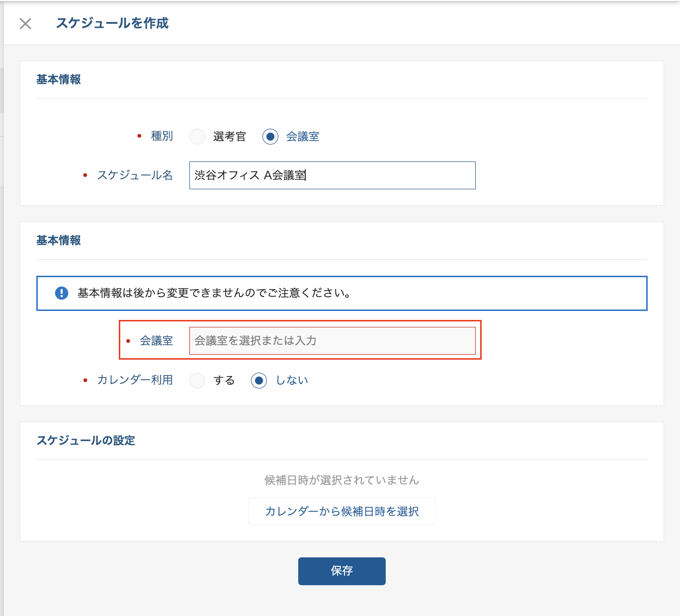
Task: Close the schedule creation dialog with X
Action: coord(25,23)
